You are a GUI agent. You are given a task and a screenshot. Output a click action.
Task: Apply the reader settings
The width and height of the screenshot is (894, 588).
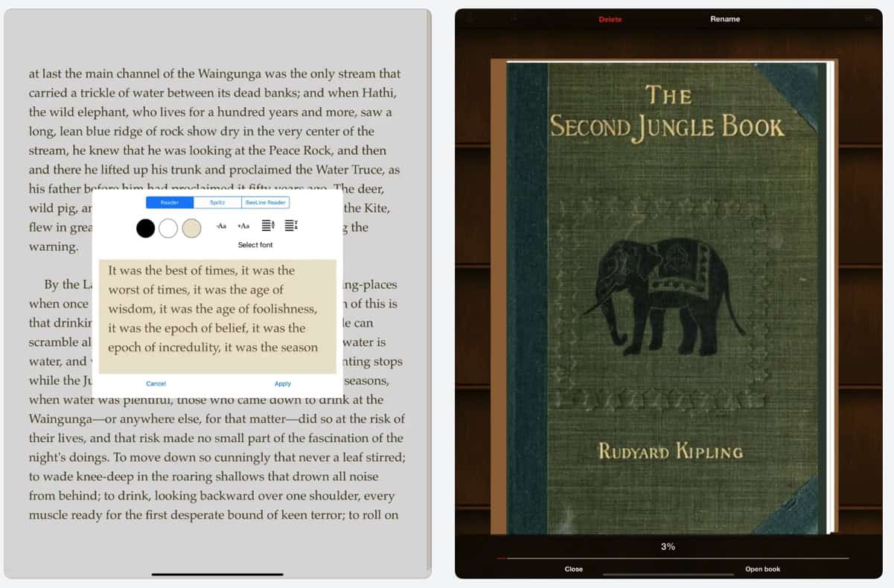[283, 384]
